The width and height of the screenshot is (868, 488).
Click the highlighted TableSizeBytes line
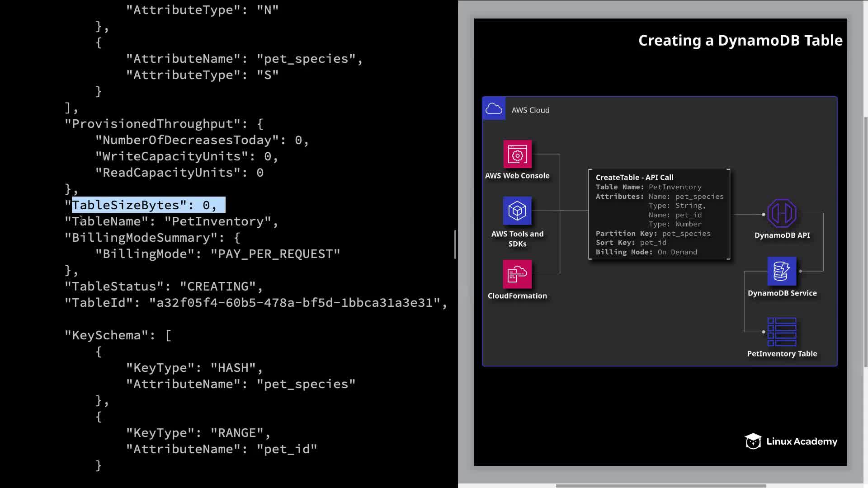[145, 205]
